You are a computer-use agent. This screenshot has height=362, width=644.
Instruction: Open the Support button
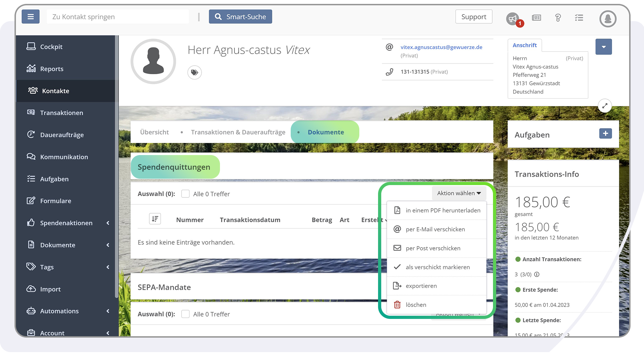[474, 17]
